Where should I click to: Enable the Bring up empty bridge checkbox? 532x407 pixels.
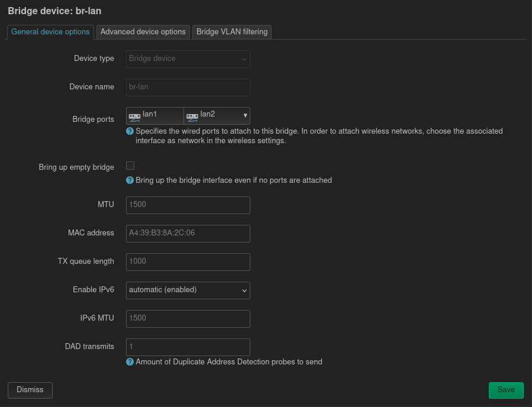click(130, 166)
